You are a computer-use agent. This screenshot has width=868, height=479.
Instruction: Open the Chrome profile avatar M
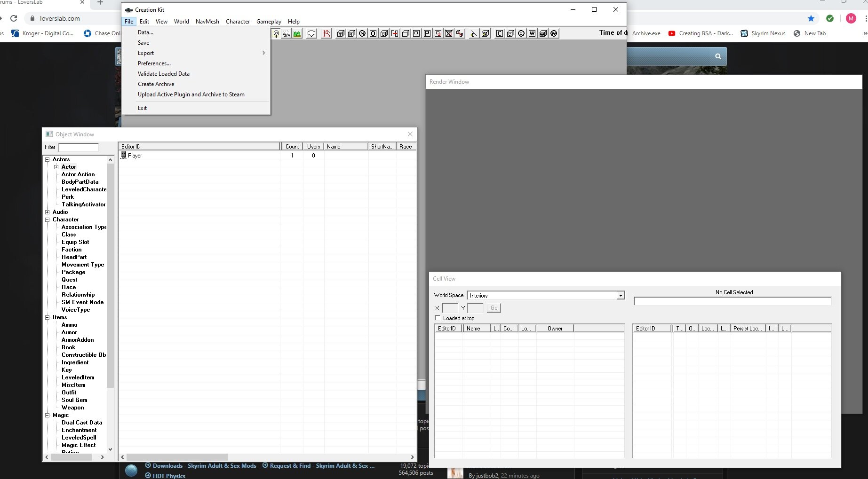tap(851, 18)
